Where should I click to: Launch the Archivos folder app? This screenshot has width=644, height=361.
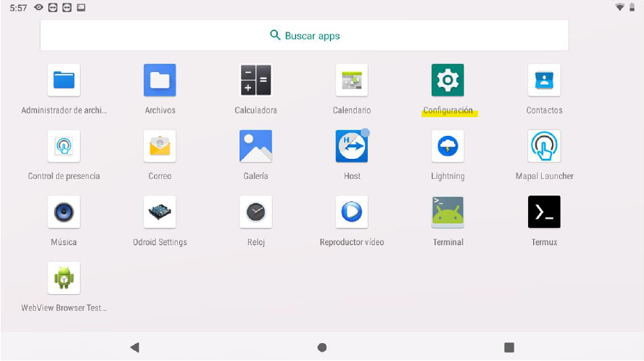coord(160,81)
